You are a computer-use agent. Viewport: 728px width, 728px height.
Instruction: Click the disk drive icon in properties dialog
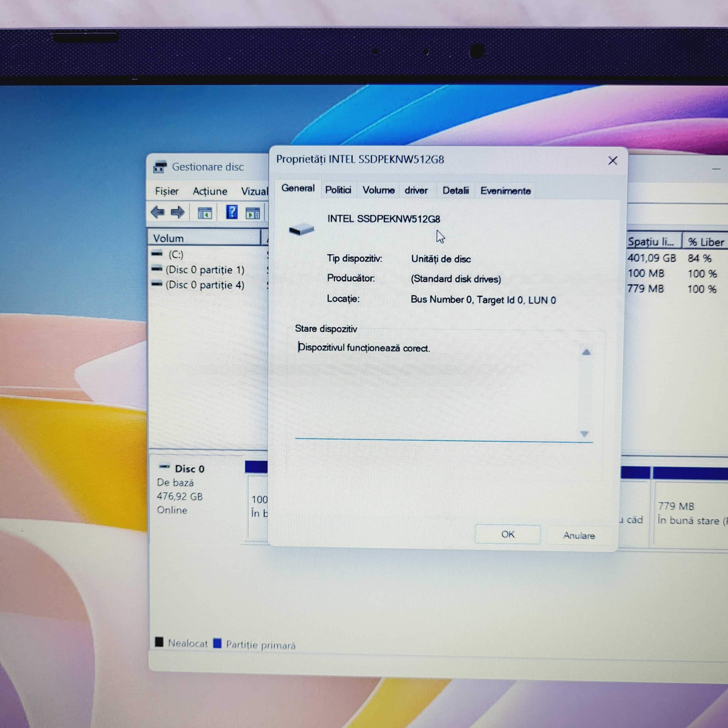tap(301, 229)
